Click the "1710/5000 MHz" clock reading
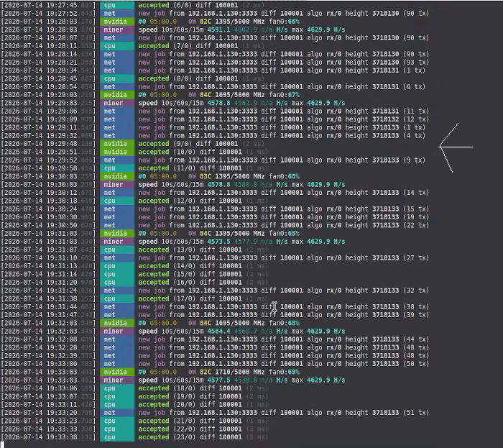The width and height of the screenshot is (503, 448). tap(240, 372)
